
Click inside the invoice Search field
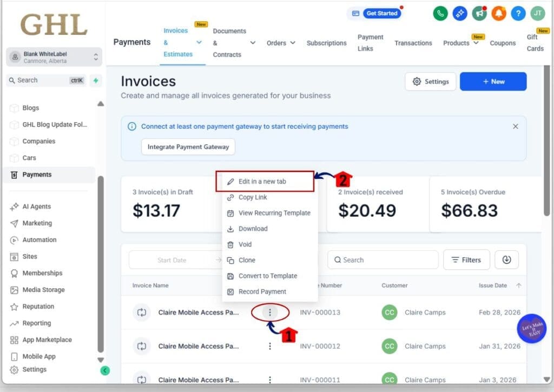click(382, 260)
